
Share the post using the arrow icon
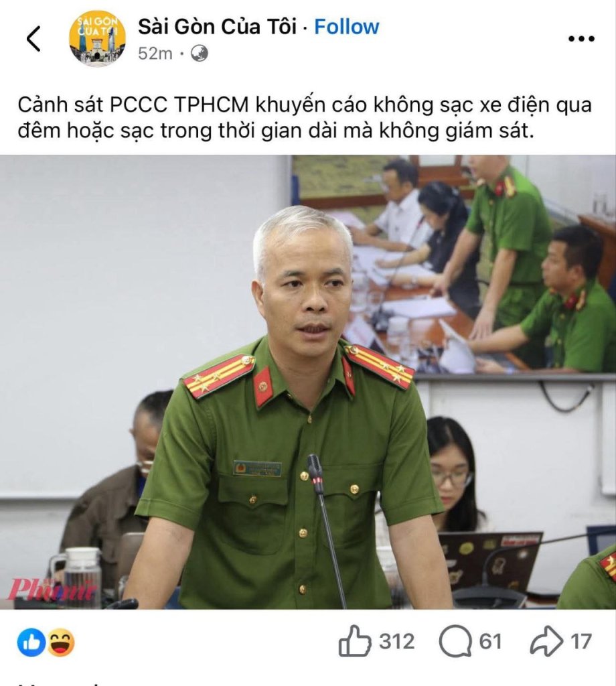point(546,641)
